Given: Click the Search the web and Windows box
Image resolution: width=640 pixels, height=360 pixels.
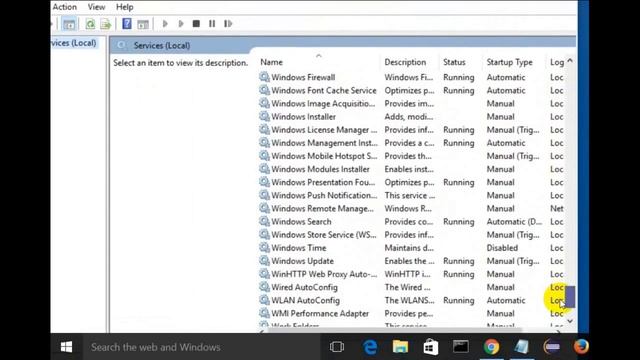Looking at the screenshot, I should click(202, 347).
